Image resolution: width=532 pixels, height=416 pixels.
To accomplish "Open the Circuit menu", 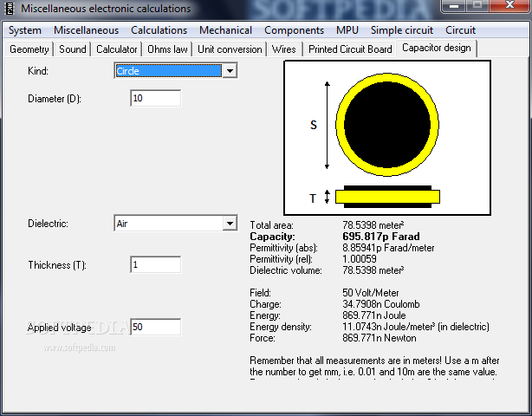I will pos(460,30).
